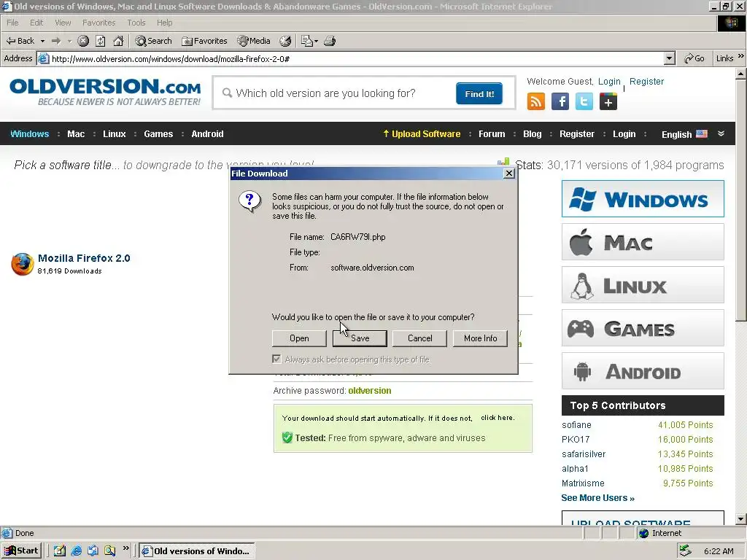
Task: Click contributor sofiane
Action: 576,425
